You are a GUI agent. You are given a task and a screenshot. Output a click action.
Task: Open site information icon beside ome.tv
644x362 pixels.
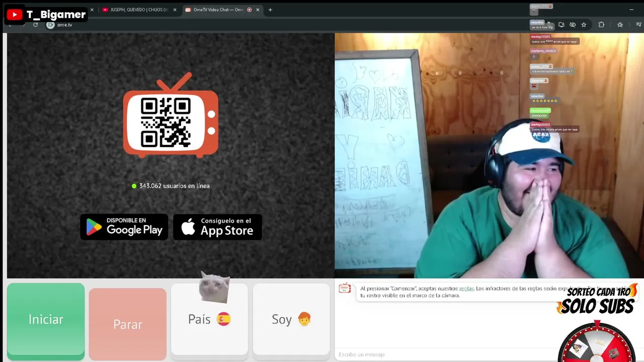[x=50, y=25]
